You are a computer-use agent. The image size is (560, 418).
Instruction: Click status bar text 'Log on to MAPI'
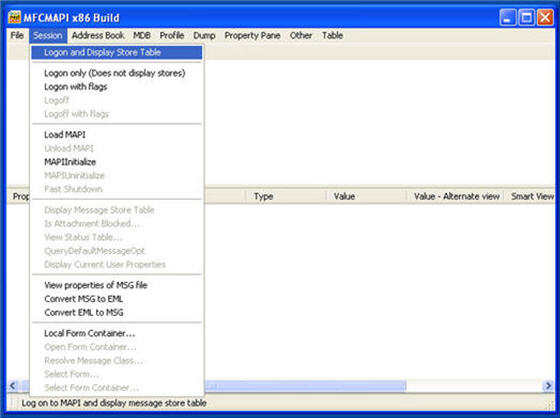pos(51,403)
